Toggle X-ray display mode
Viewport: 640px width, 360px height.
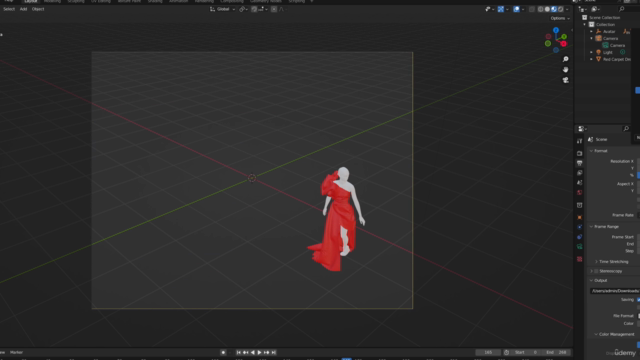click(x=531, y=9)
